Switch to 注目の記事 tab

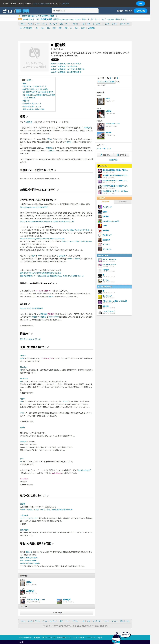pyautogui.click(x=105, y=202)
